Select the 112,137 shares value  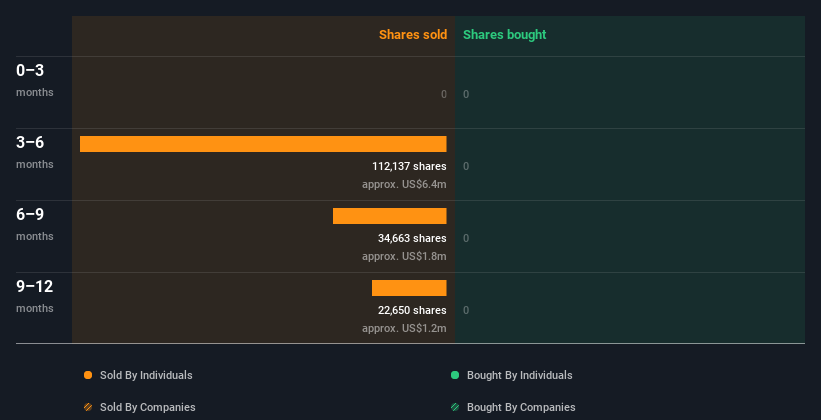(x=409, y=166)
